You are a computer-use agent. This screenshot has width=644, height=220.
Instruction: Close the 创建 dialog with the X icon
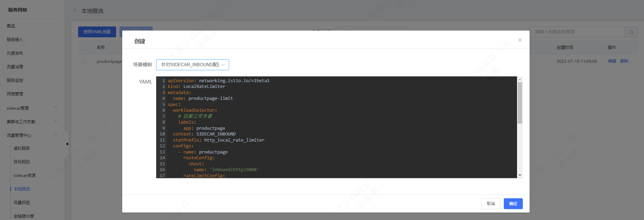[520, 40]
